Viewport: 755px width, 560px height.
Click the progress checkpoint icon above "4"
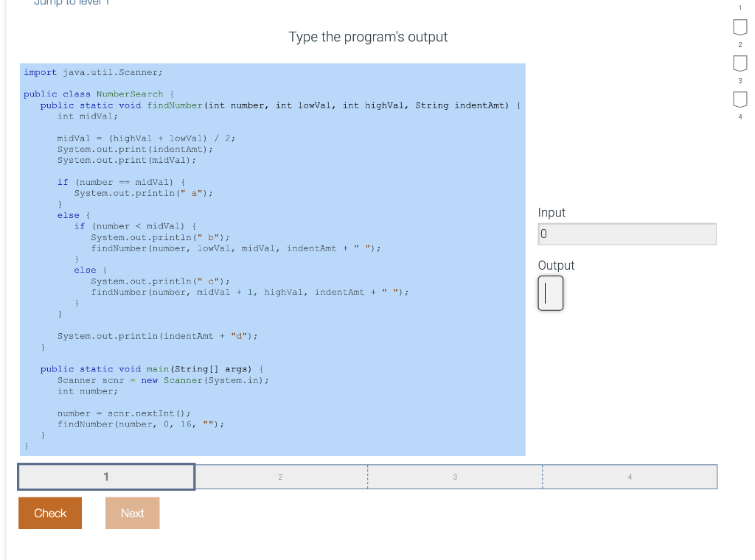(x=740, y=99)
